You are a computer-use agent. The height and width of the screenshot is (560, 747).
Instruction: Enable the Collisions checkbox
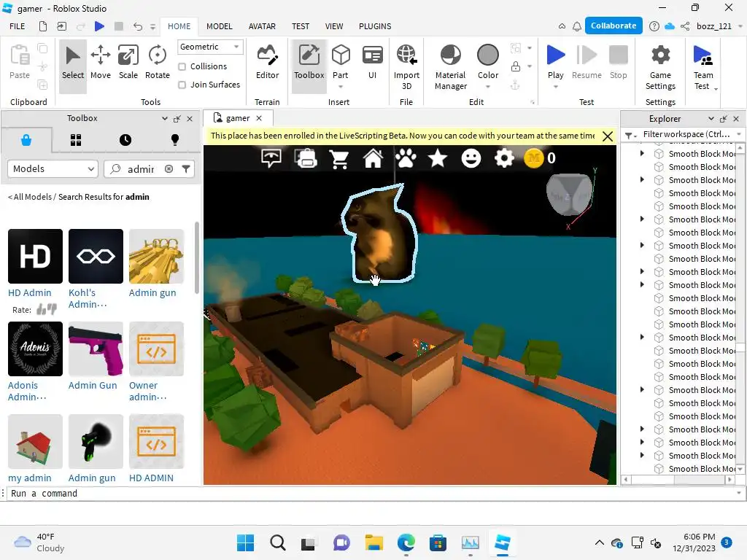click(182, 66)
